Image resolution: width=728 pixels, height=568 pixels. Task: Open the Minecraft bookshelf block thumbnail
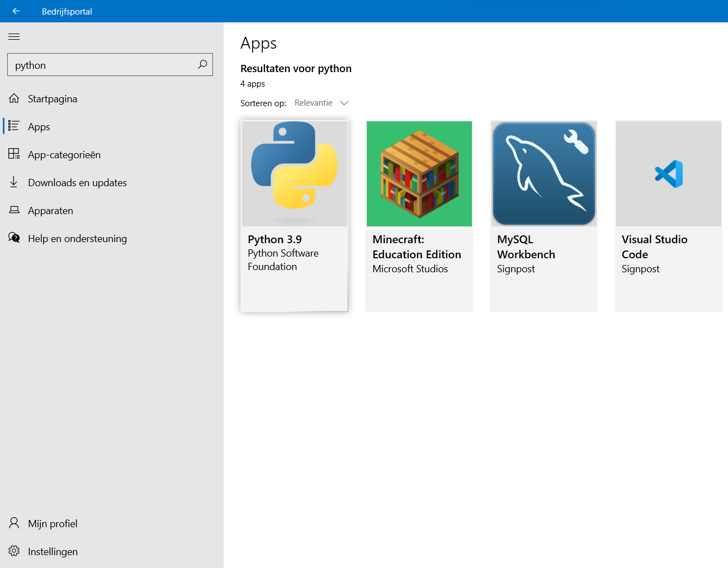[419, 174]
